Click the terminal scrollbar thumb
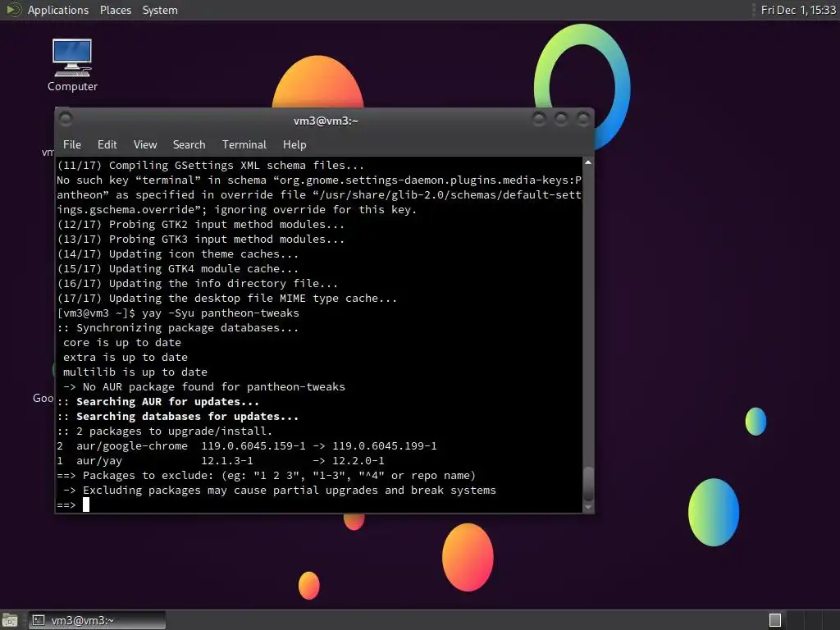This screenshot has height=630, width=840. (588, 484)
